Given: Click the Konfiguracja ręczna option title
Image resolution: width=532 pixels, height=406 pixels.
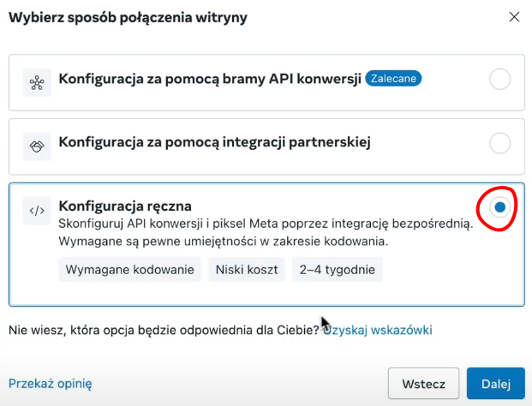Looking at the screenshot, I should (x=125, y=206).
